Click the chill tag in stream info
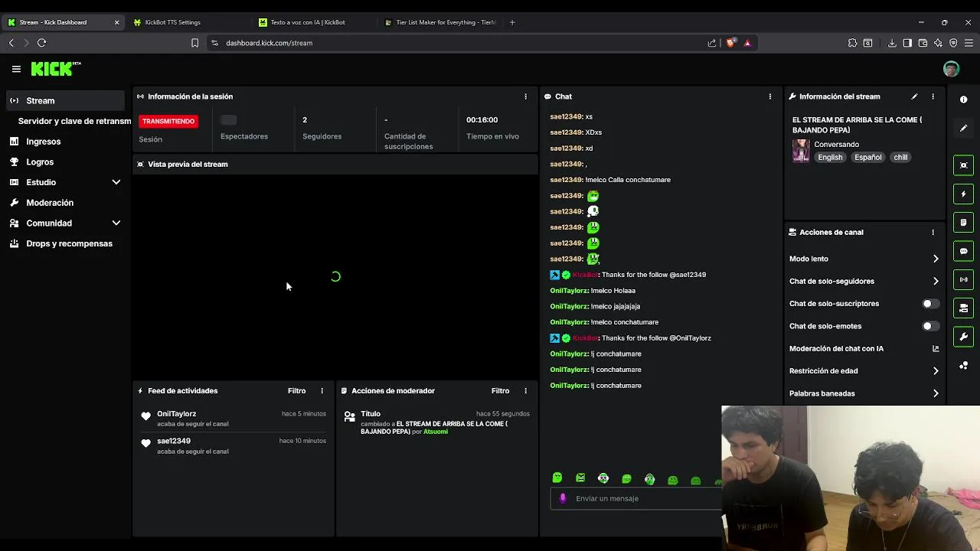 point(900,158)
